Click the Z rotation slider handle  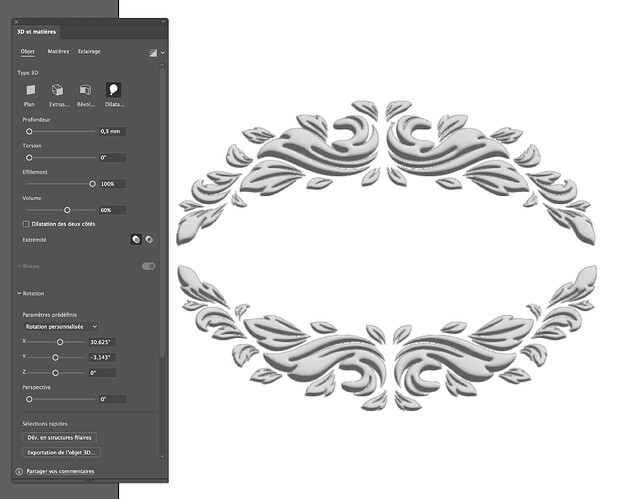coord(55,373)
